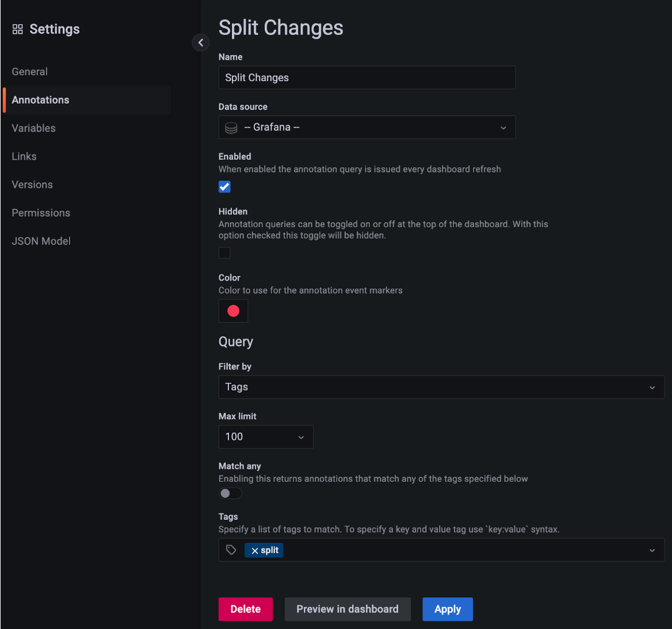Click the database icon in Data source
This screenshot has height=629, width=672.
[x=231, y=128]
